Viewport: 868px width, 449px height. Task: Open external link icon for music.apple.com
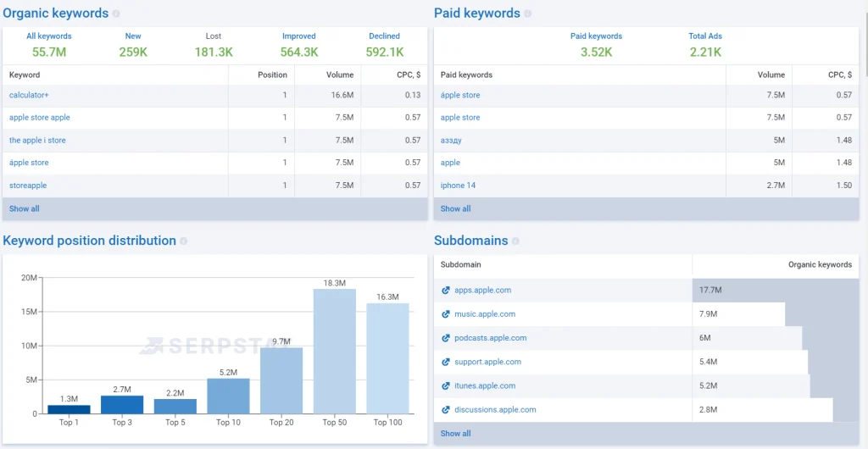point(445,314)
